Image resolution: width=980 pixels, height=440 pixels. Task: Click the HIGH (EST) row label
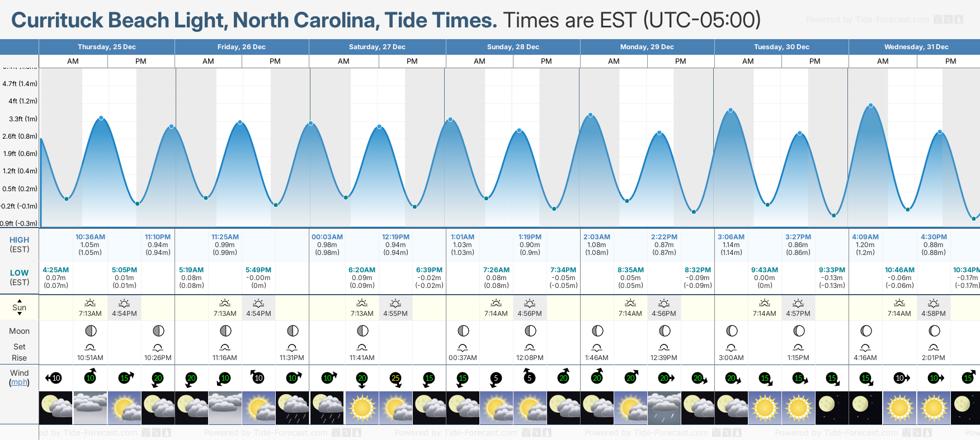pyautogui.click(x=20, y=244)
